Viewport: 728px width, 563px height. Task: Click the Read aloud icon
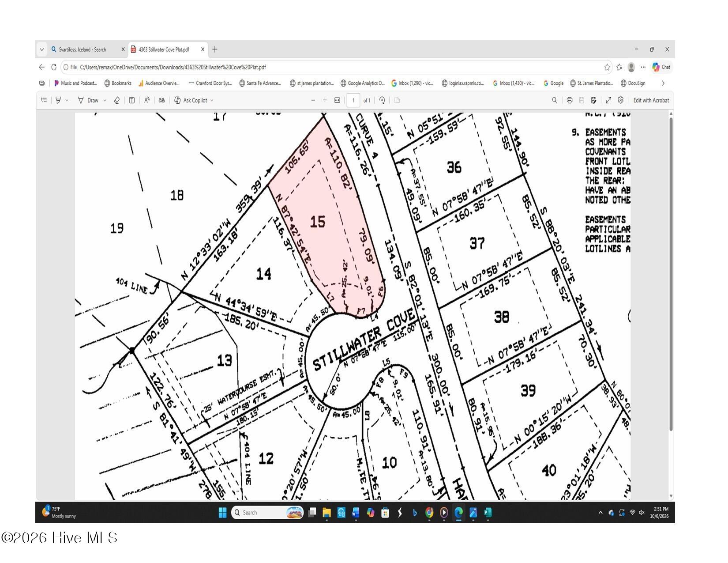point(147,101)
